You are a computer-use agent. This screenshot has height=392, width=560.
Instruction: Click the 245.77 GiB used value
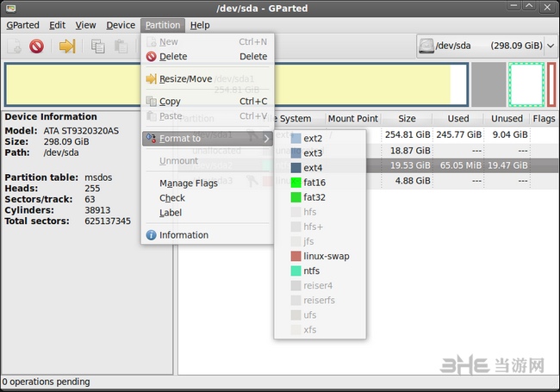point(458,134)
